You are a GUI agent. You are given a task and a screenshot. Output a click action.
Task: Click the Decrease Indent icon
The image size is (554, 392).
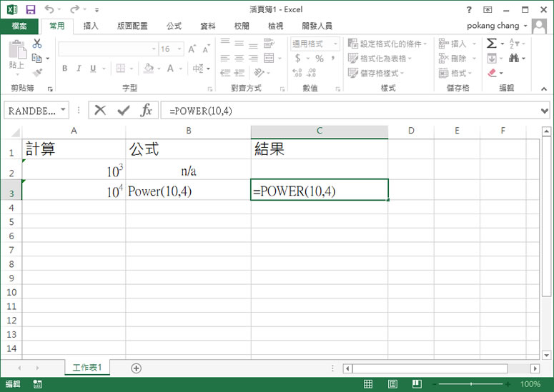[x=225, y=73]
